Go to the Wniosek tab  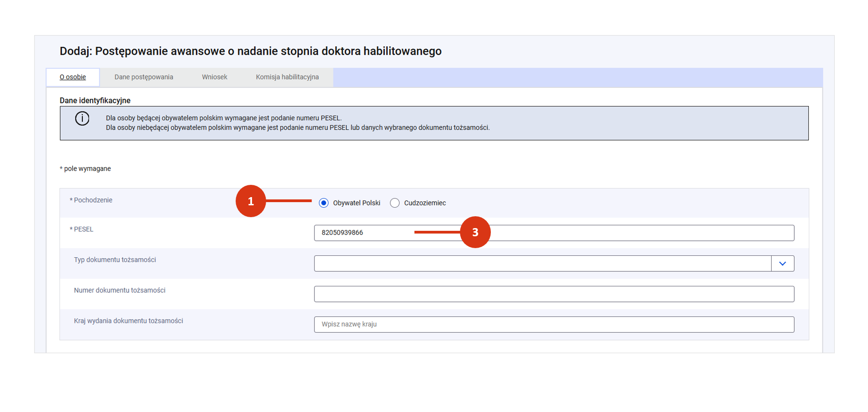(x=214, y=77)
